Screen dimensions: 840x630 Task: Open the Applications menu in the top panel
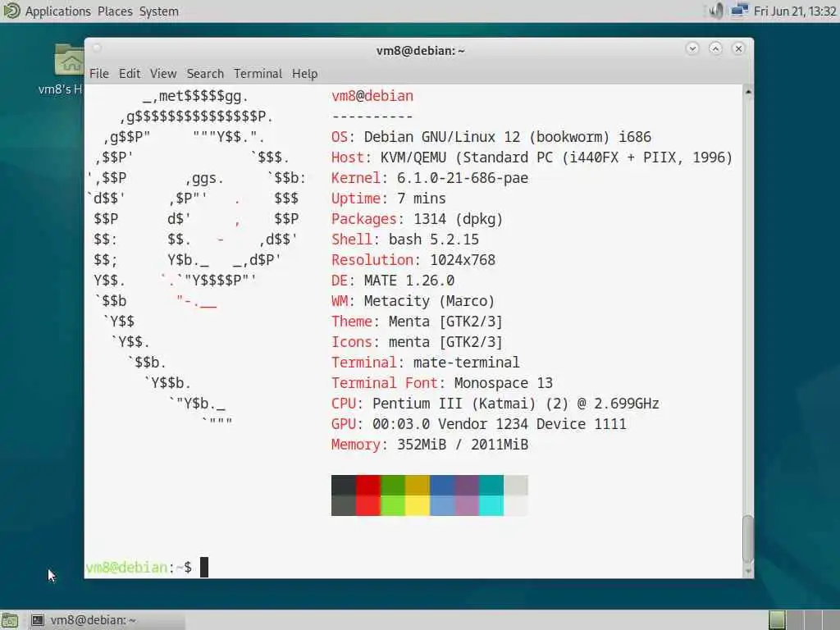pyautogui.click(x=58, y=11)
